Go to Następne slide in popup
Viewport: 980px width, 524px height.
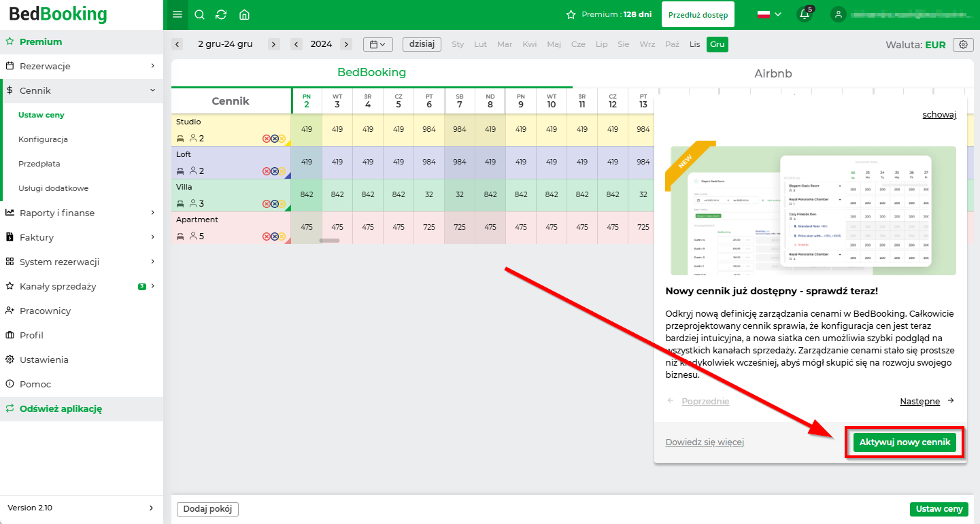[x=927, y=401]
